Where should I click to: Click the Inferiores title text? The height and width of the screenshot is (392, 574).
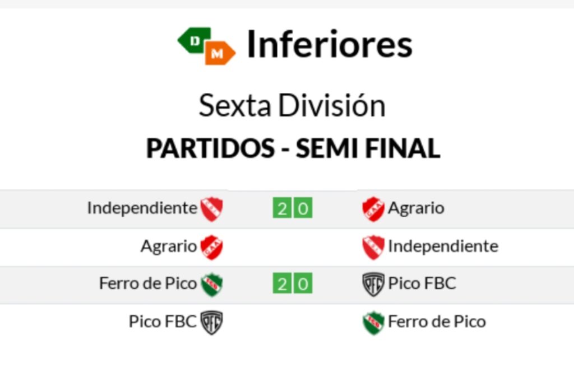tap(330, 44)
